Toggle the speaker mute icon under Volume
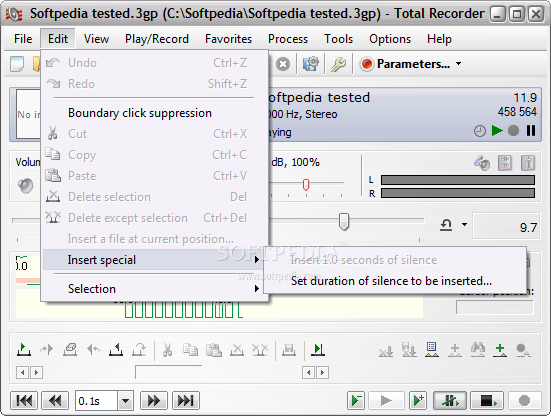 (26, 186)
